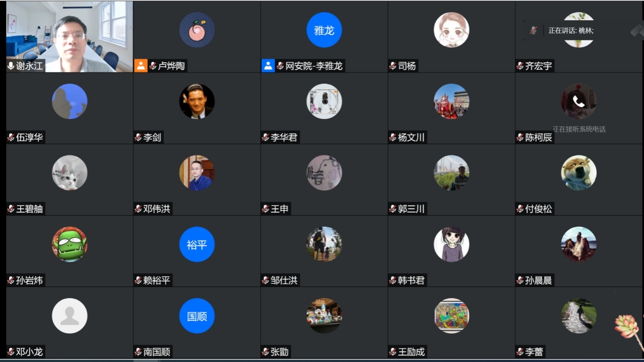Viewport: 644px width, 362px height.
Task: Open 谢永江's live video tile
Action: (69, 36)
